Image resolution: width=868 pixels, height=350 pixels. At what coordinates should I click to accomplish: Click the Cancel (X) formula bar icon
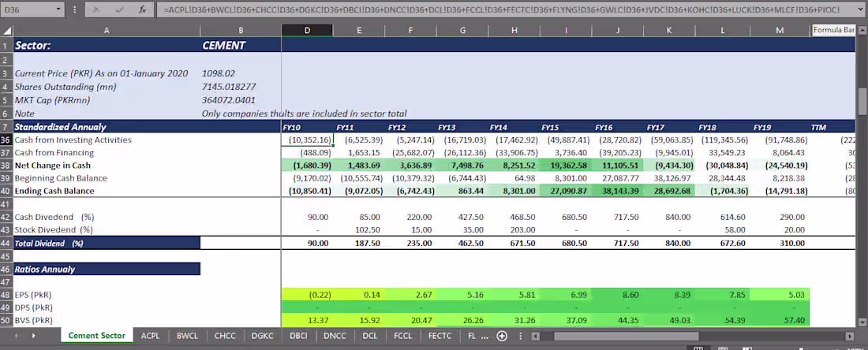95,9
